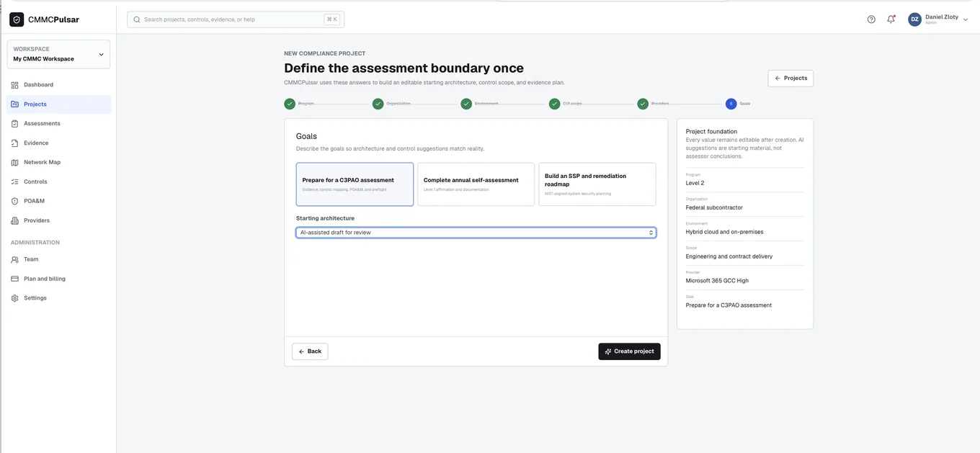This screenshot has height=453, width=980.
Task: Open Assessments in sidebar
Action: [58, 124]
